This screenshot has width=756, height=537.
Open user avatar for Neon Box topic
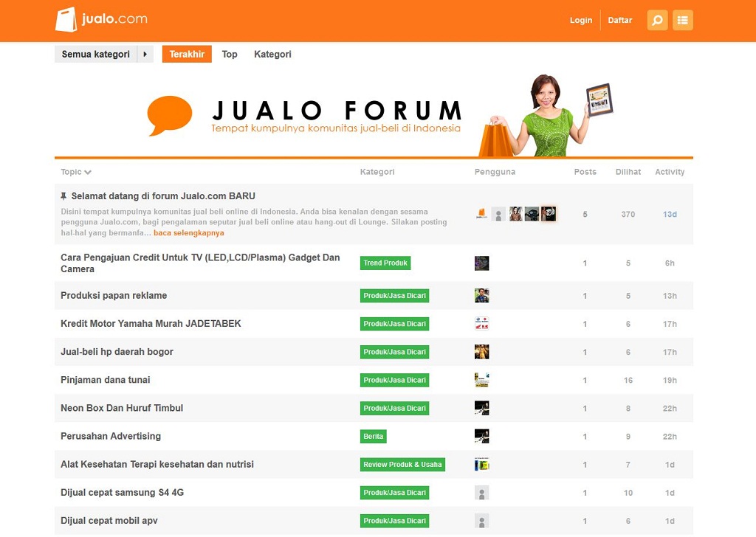point(481,408)
